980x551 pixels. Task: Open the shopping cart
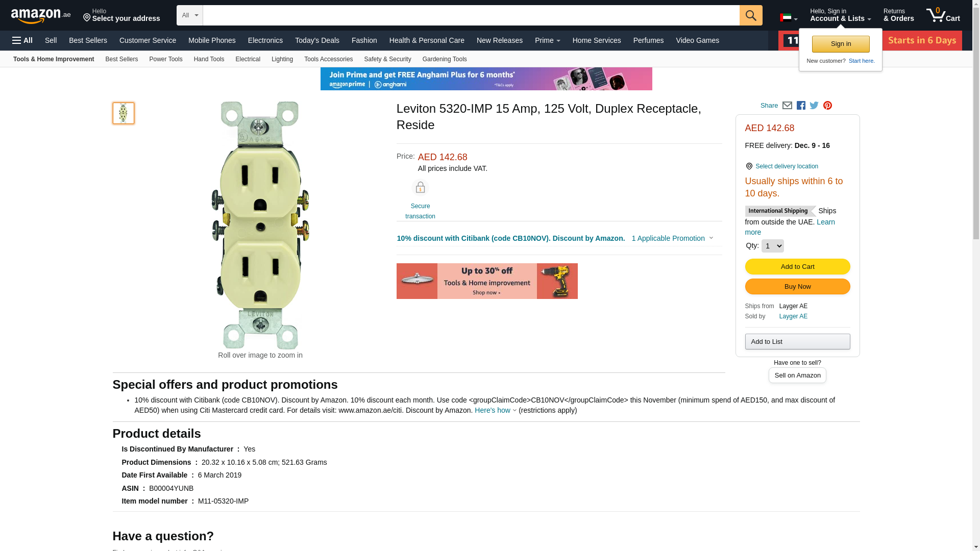943,15
